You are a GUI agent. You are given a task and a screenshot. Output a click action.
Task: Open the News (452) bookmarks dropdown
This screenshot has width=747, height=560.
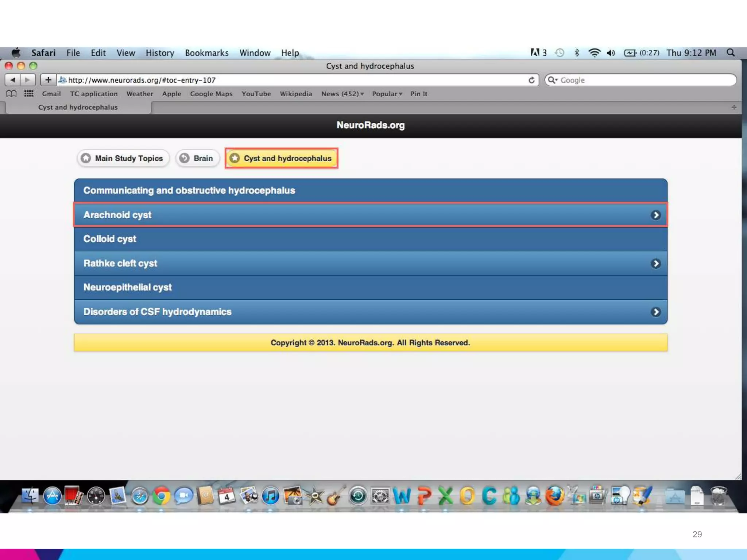(x=342, y=94)
